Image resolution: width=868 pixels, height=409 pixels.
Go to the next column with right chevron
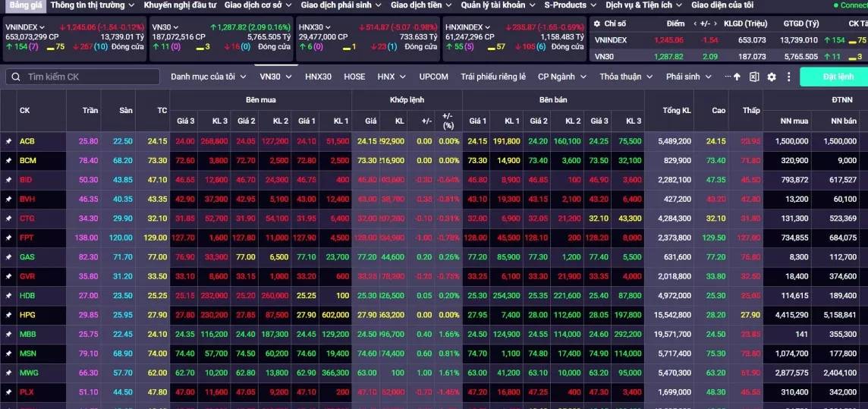tap(718, 24)
